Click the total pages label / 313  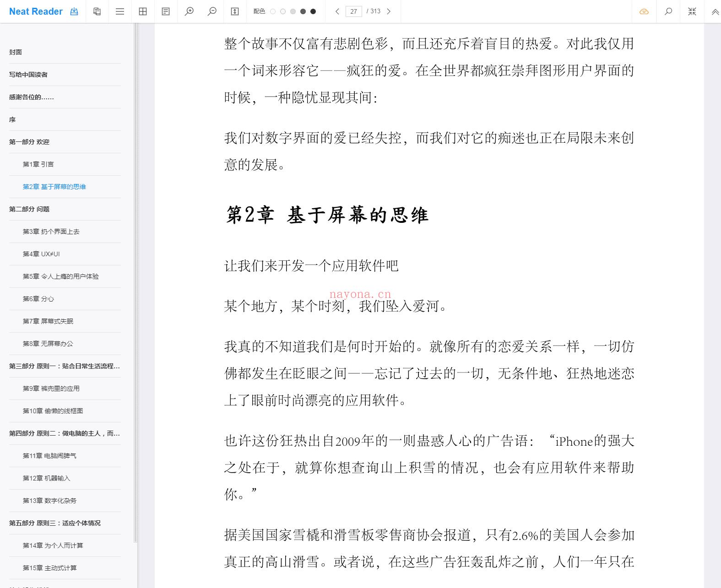(x=374, y=11)
